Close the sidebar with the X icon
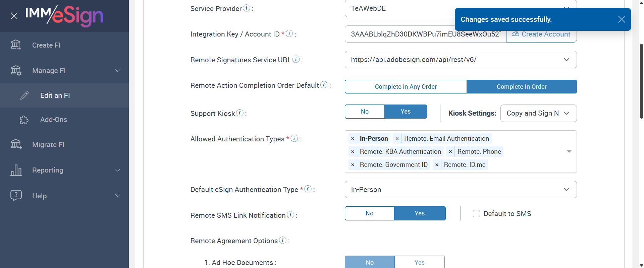Screen dimensions: 644x268 click(x=14, y=16)
